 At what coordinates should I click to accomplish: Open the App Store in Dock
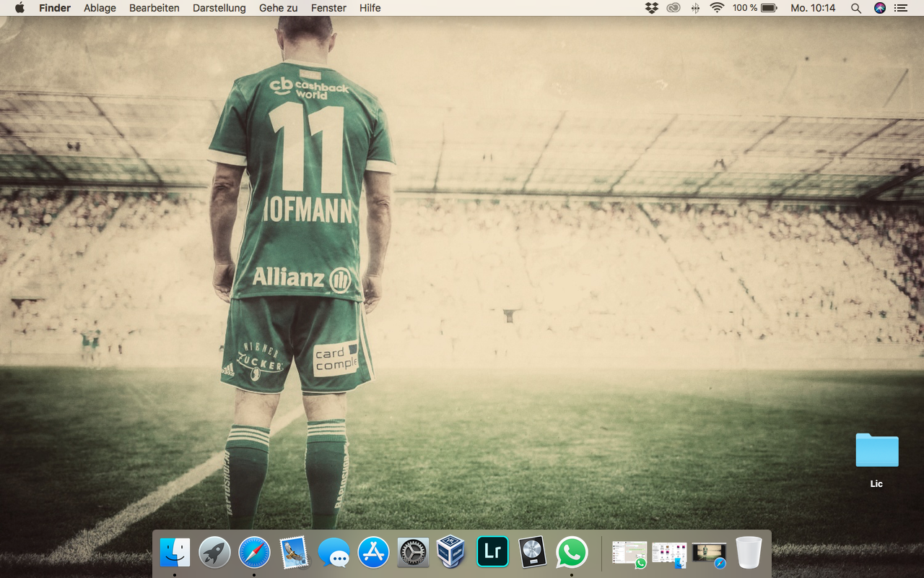373,553
